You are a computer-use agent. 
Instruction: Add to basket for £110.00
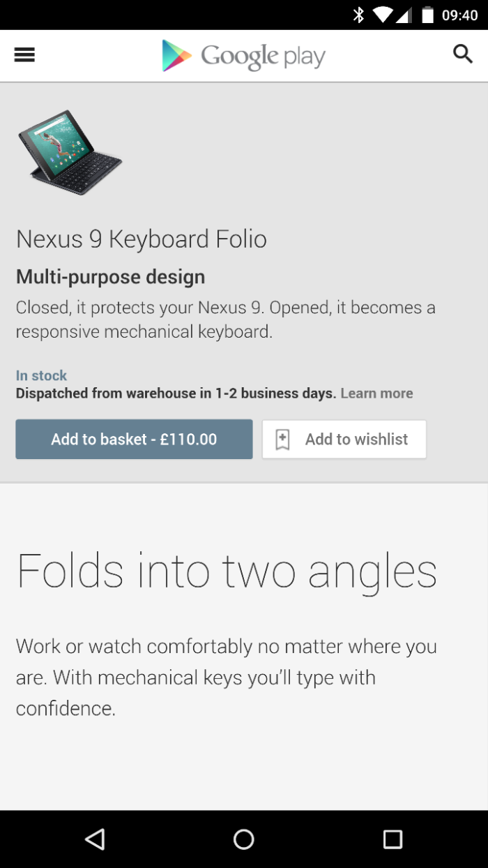134,439
